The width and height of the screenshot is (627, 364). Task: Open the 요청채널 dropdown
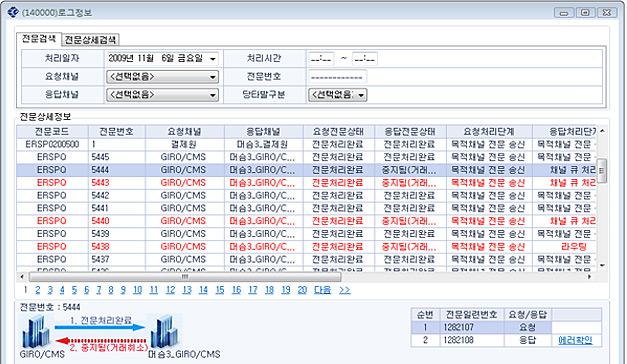tap(162, 77)
